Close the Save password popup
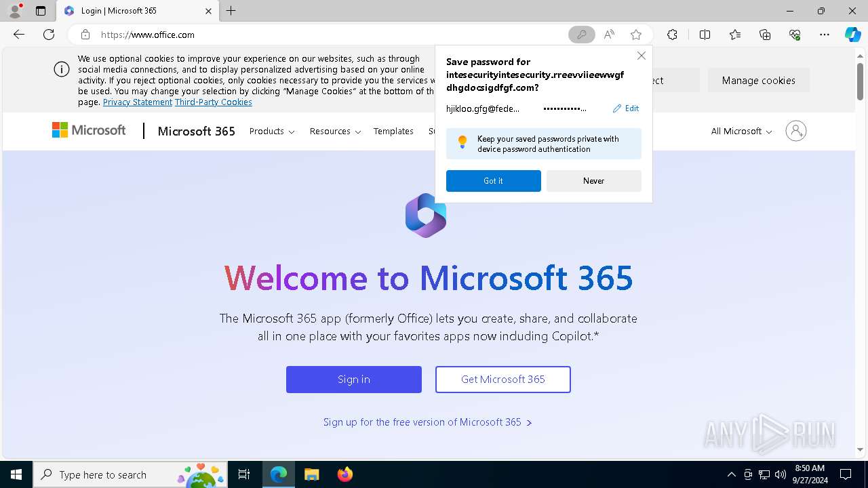 (641, 56)
